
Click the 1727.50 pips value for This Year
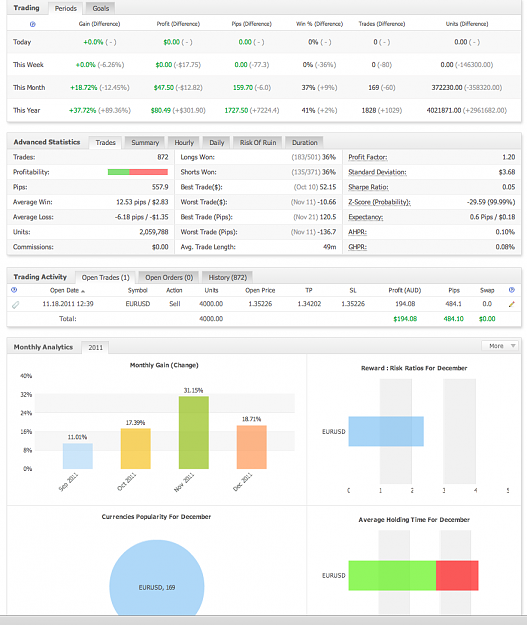click(x=236, y=110)
